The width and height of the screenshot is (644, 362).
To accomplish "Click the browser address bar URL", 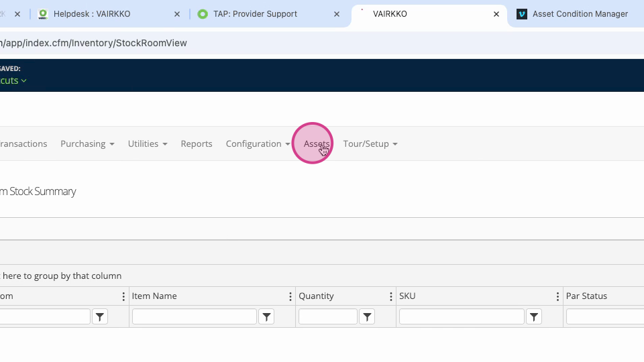I will (x=93, y=43).
